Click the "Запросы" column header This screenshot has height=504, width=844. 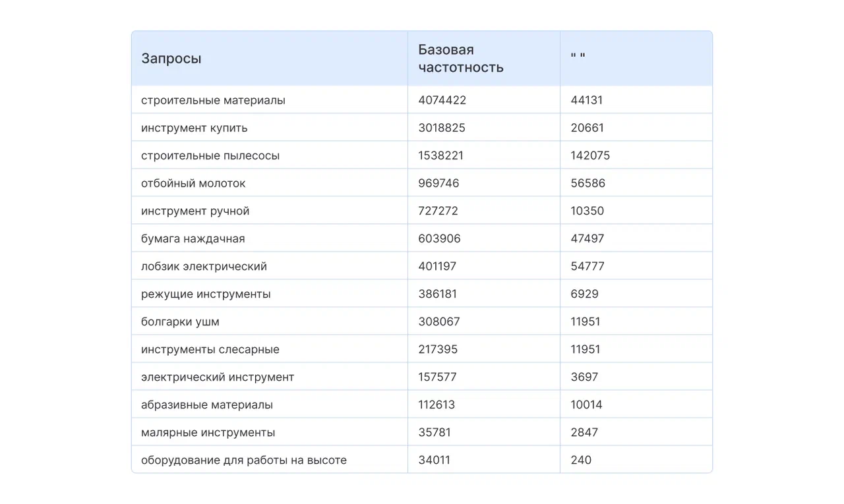coord(171,59)
